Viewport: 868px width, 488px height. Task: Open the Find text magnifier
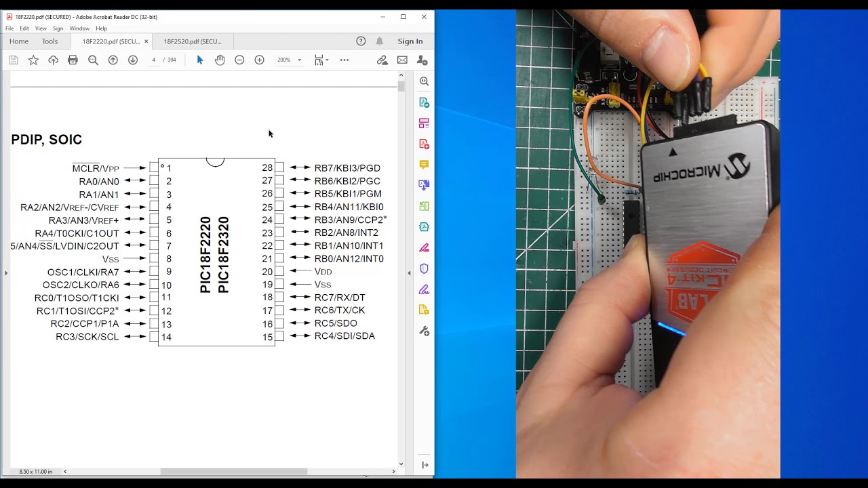pos(93,60)
